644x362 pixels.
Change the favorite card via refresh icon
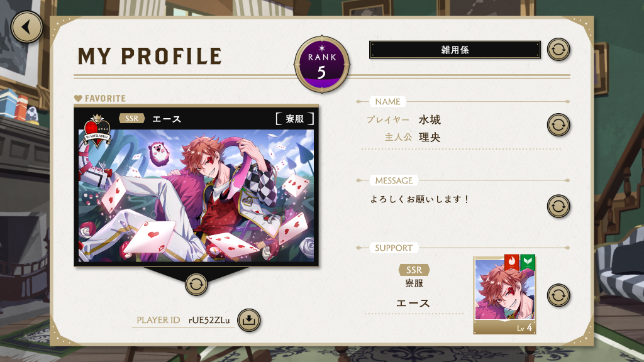coord(196,285)
